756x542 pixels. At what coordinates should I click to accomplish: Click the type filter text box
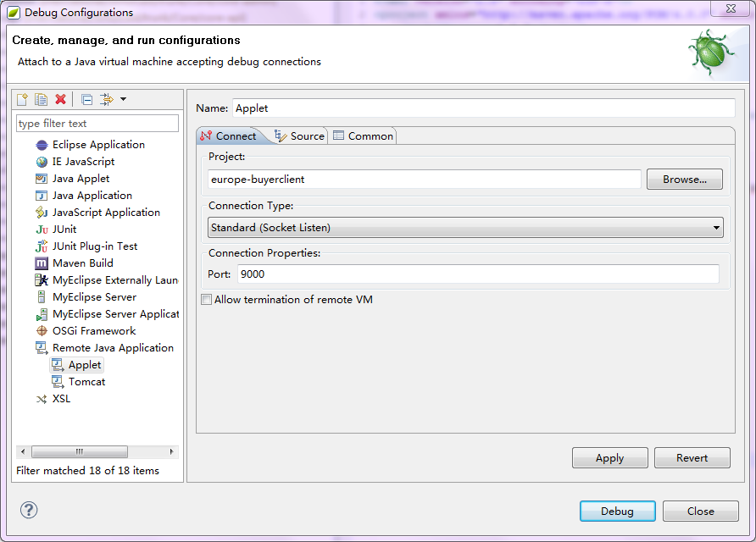click(97, 124)
